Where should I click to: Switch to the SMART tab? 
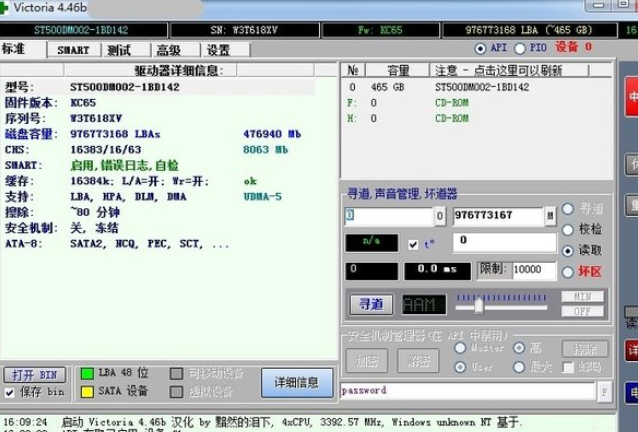coord(72,49)
